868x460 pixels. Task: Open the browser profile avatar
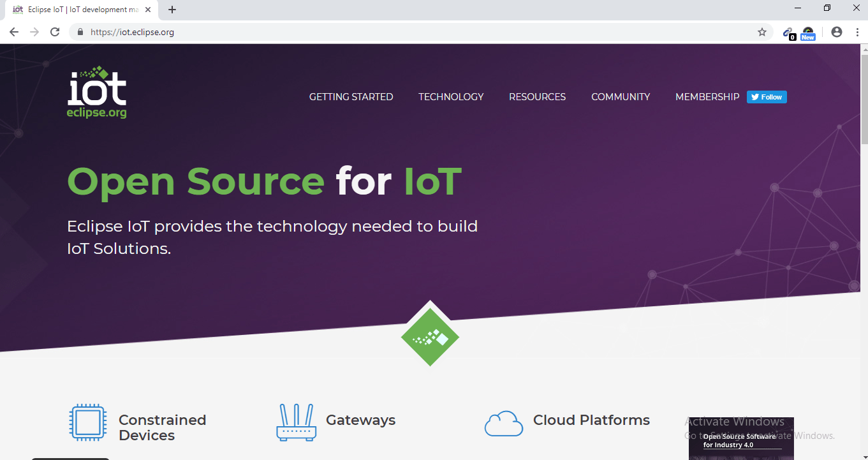(x=836, y=31)
